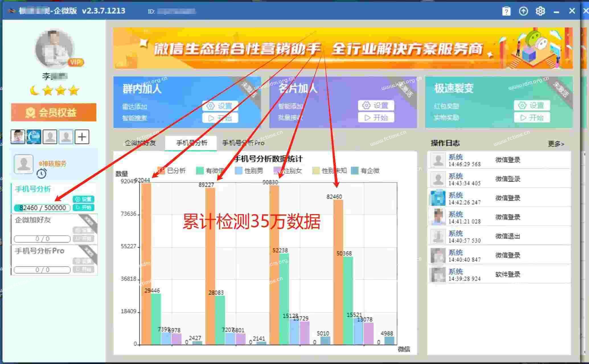Switch to 企微加好友 tab
This screenshot has height=364, width=589.
tap(140, 143)
